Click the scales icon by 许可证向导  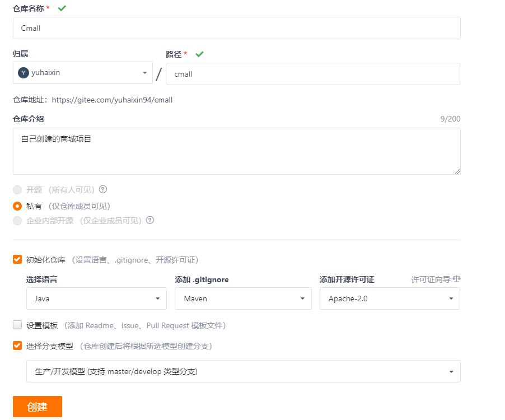[456, 279]
